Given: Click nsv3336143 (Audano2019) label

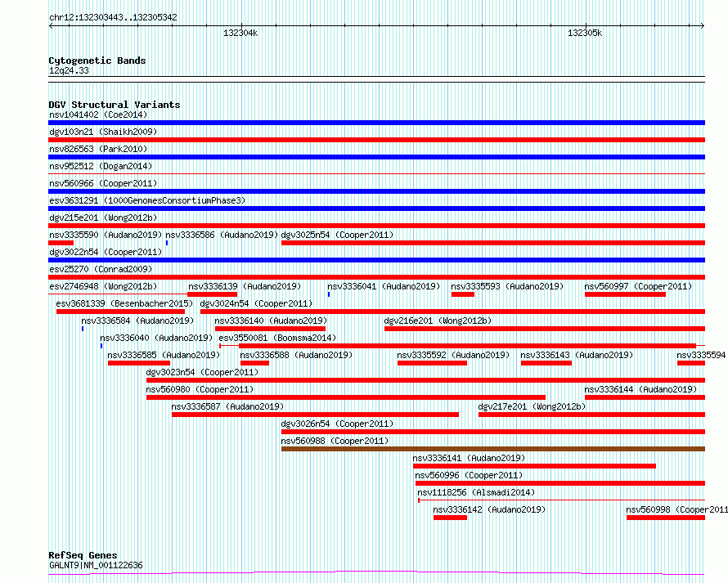Looking at the screenshot, I should coord(577,355).
